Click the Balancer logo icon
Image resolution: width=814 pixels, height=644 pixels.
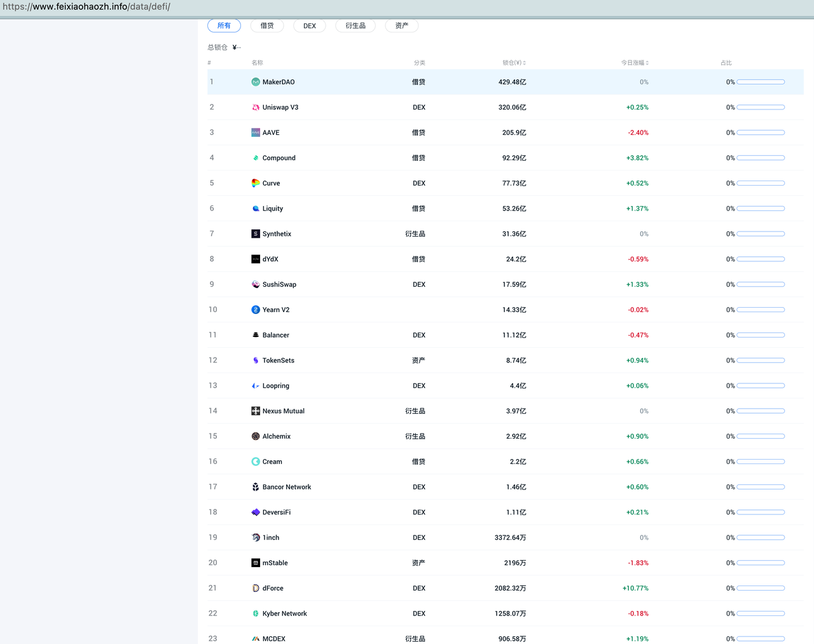(256, 335)
